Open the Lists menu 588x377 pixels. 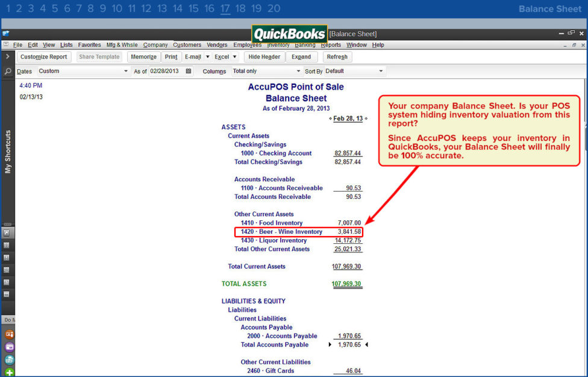pyautogui.click(x=66, y=45)
